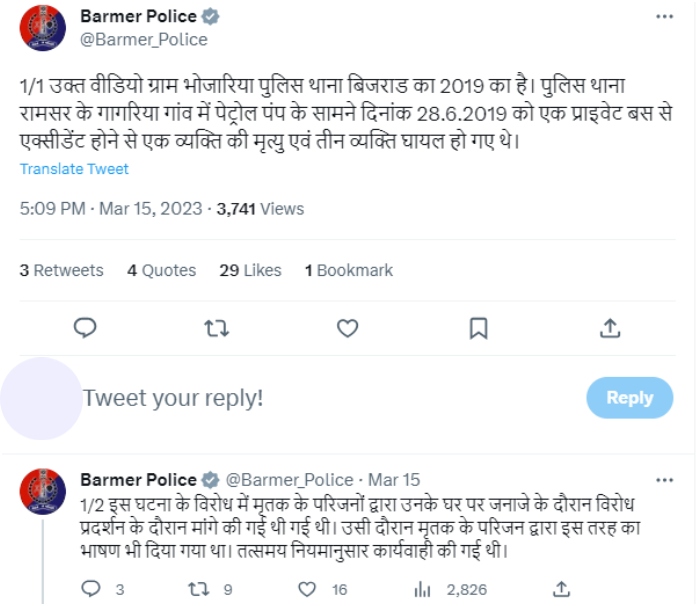Share the main tweet via share icon
The width and height of the screenshot is (700, 606).
point(609,328)
